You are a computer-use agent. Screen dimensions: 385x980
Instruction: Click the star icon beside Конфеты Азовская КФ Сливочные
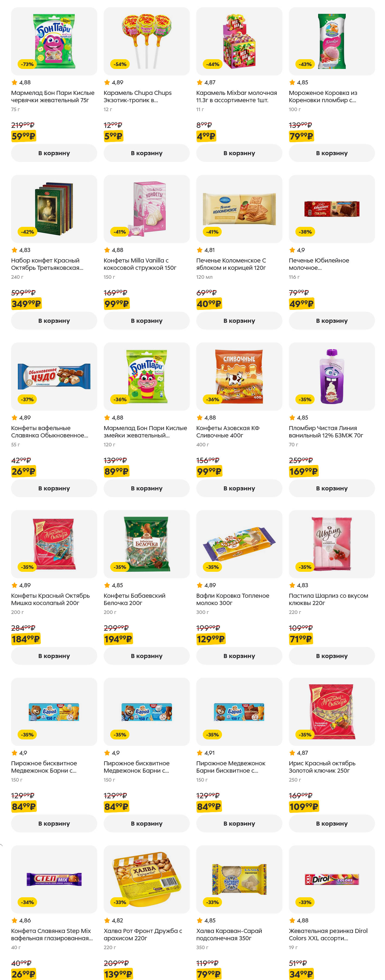coord(200,418)
